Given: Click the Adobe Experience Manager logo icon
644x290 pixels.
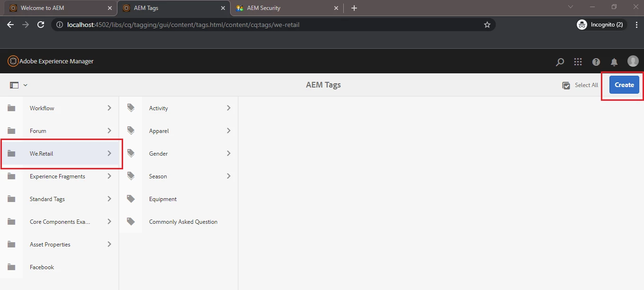Looking at the screenshot, I should coord(13,61).
